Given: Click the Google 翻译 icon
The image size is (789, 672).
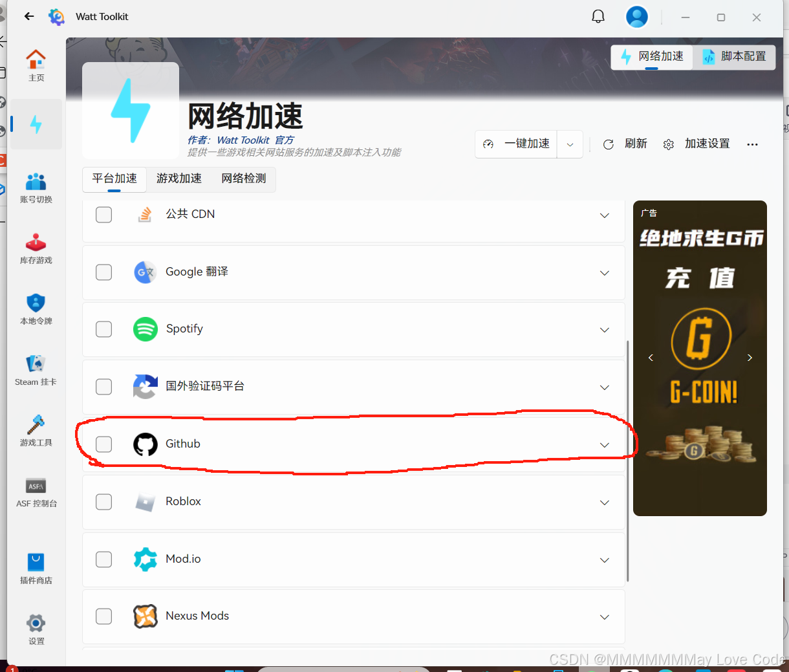Looking at the screenshot, I should (x=146, y=272).
